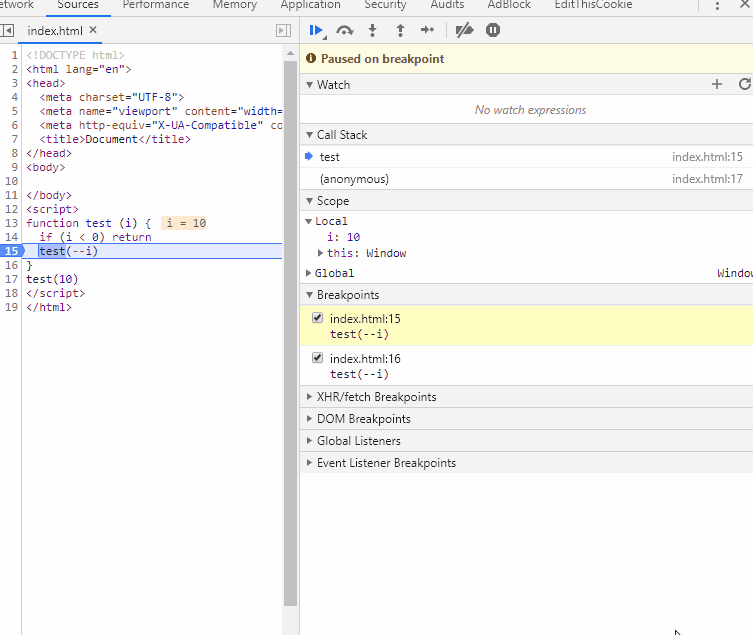The image size is (753, 635).
Task: Step out of current function
Action: (400, 31)
